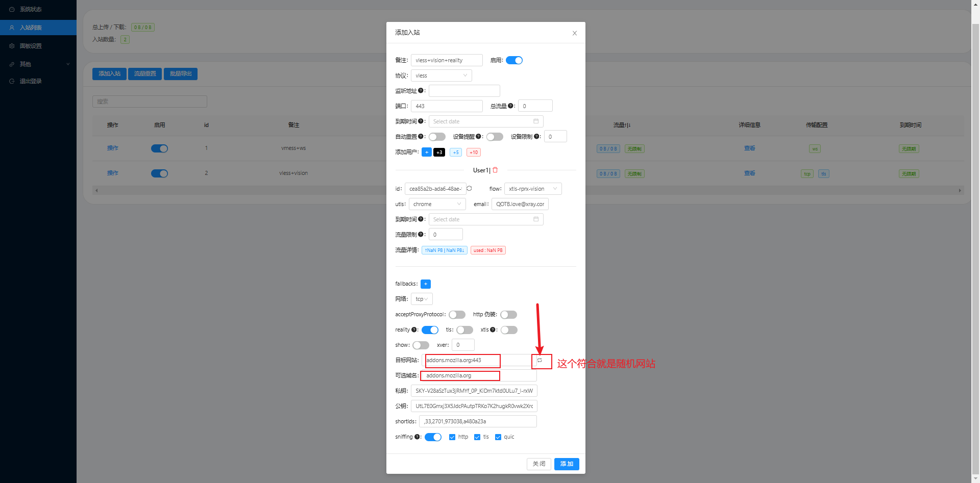Open 系统状态 sidebar menu item
The width and height of the screenshot is (980, 483).
click(38, 9)
